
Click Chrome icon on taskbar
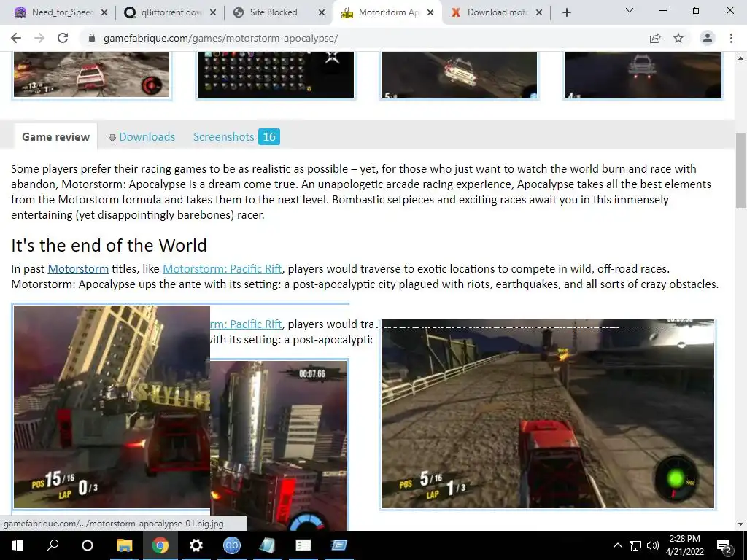[x=160, y=545]
